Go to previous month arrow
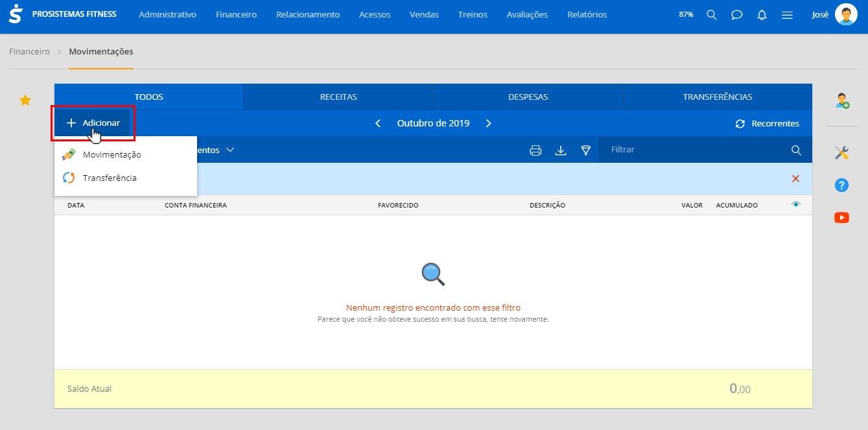This screenshot has width=868, height=430. point(378,123)
